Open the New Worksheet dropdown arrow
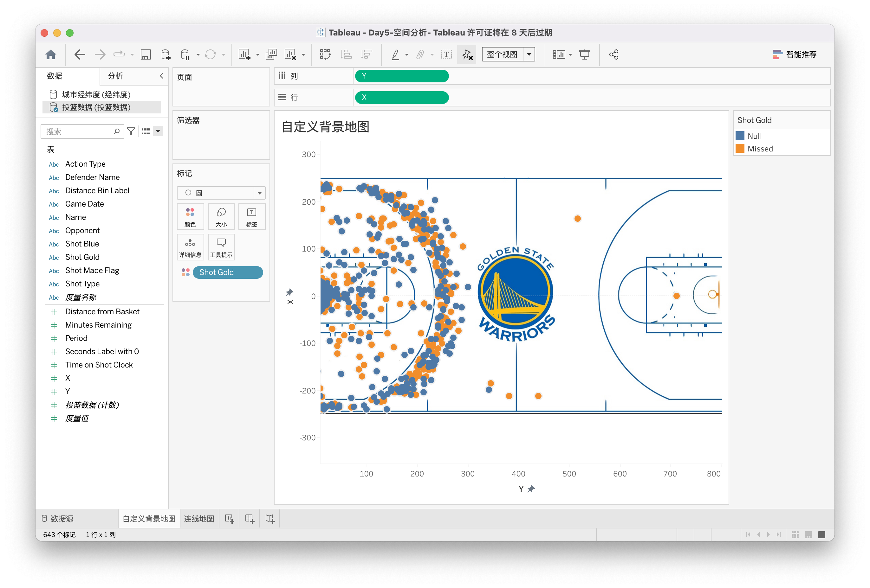The width and height of the screenshot is (870, 588). click(x=257, y=55)
